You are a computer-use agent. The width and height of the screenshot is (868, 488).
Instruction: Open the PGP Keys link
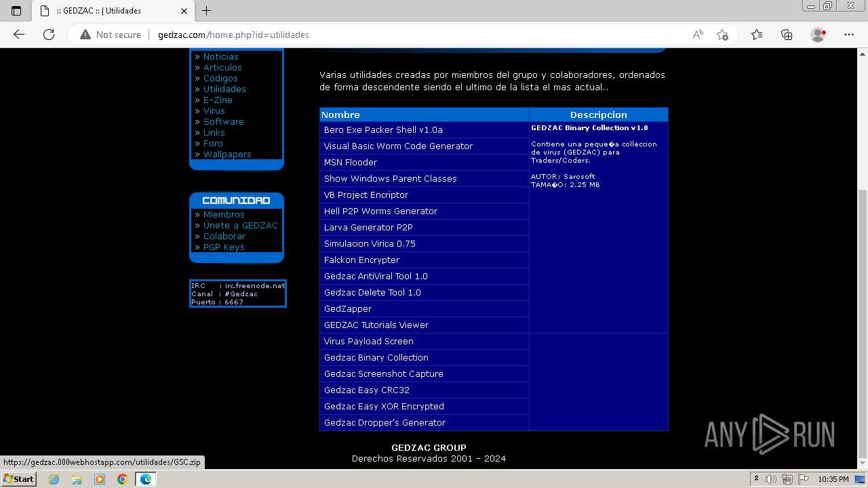(x=224, y=247)
